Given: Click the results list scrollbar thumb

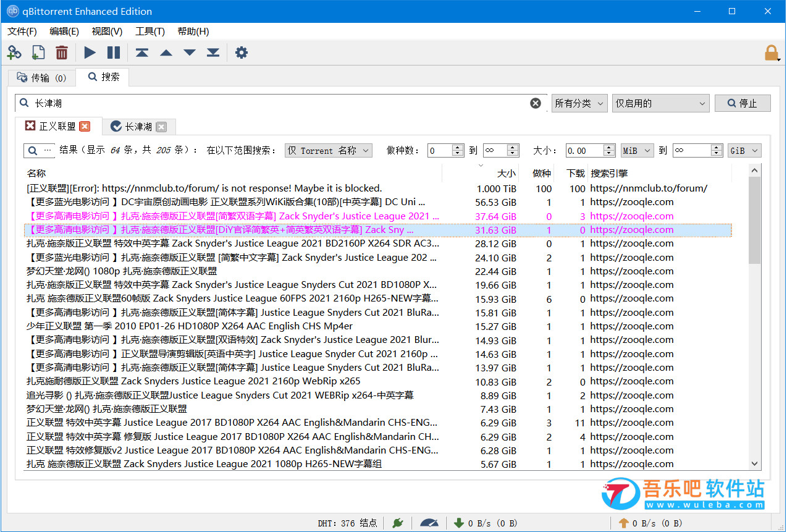Looking at the screenshot, I should point(755,221).
